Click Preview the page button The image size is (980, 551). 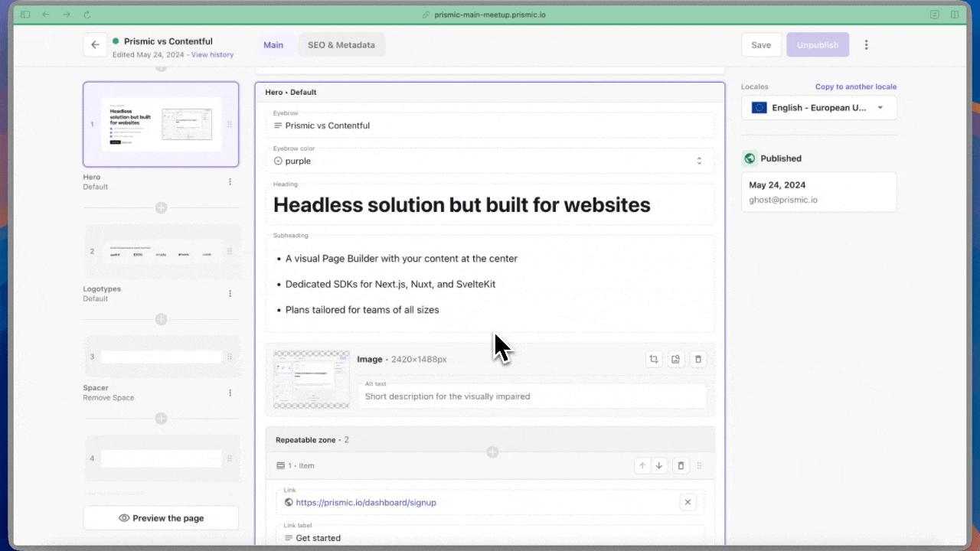tap(161, 518)
